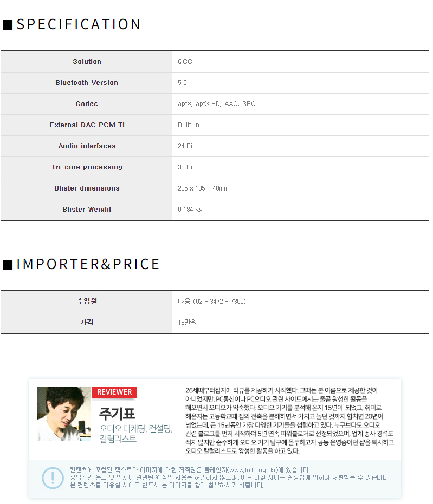The image size is (433, 504).
Task: Click the 수입원 importer row label
Action: [87, 302]
